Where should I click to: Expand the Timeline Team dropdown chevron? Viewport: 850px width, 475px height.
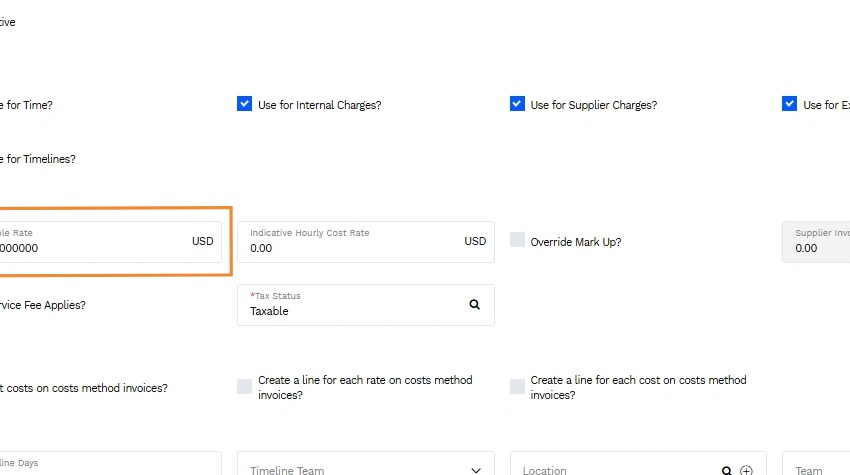[x=475, y=470]
